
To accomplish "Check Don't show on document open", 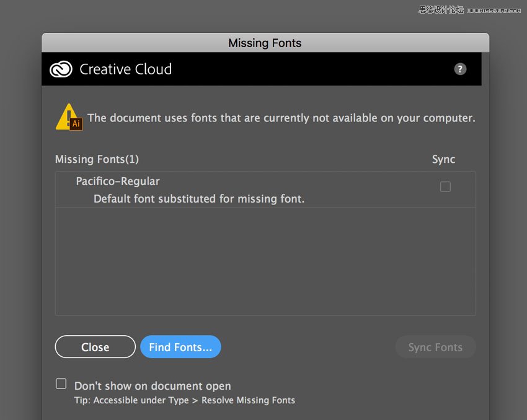I will click(61, 384).
